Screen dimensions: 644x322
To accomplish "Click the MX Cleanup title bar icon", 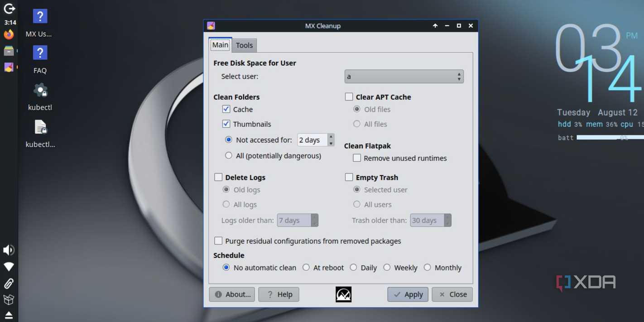I will click(x=211, y=26).
